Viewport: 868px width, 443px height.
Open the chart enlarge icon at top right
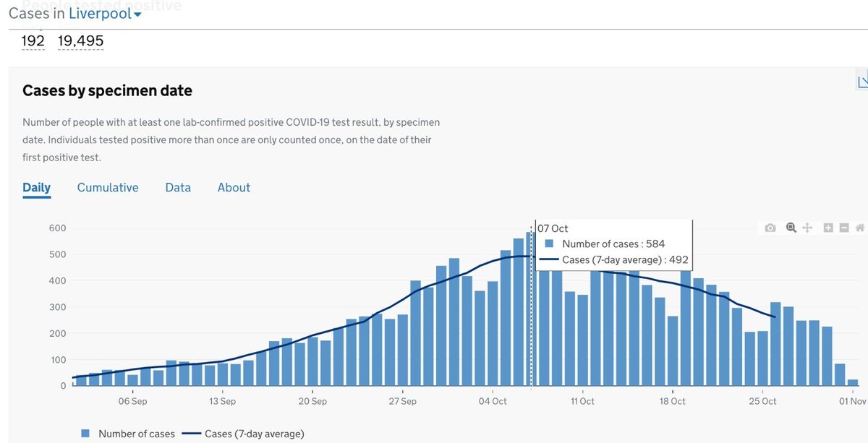(x=862, y=82)
